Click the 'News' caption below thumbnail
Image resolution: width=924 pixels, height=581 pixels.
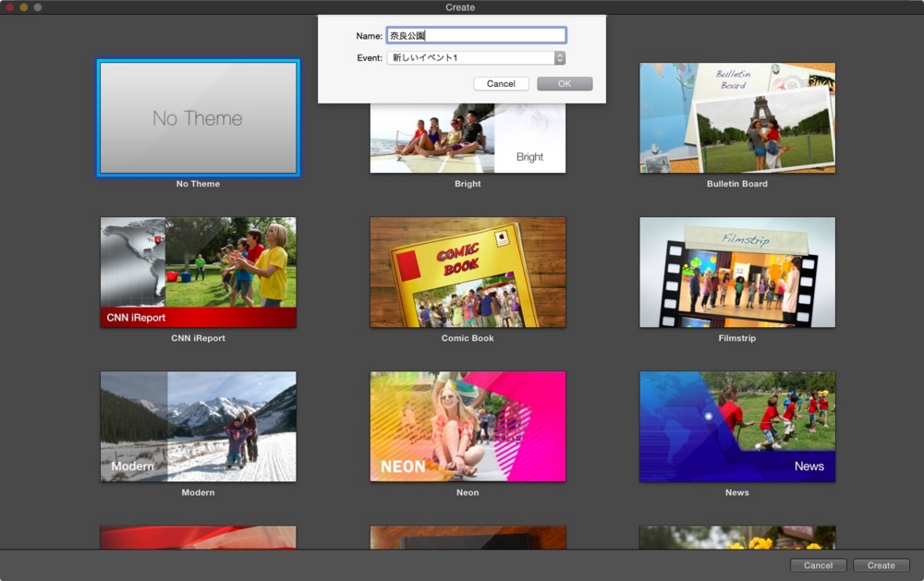click(737, 492)
